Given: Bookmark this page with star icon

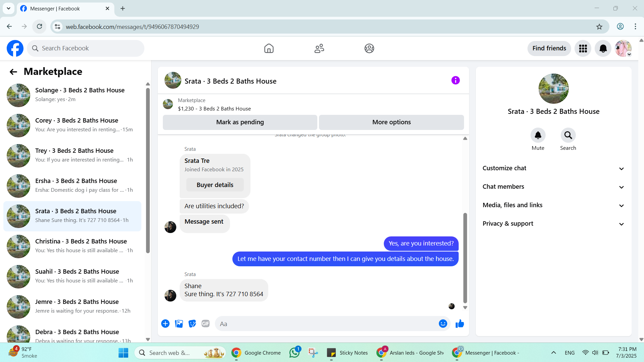Looking at the screenshot, I should coord(599,27).
